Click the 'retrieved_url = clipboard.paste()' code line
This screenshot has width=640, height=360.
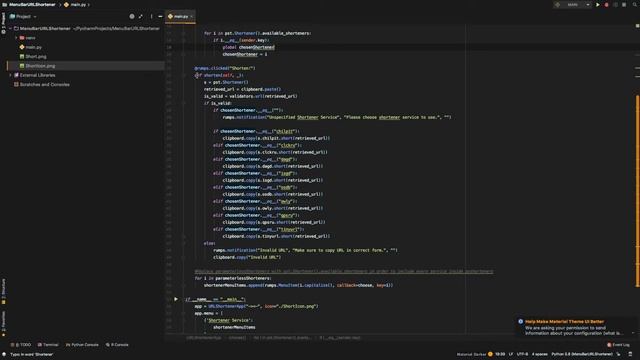click(242, 89)
